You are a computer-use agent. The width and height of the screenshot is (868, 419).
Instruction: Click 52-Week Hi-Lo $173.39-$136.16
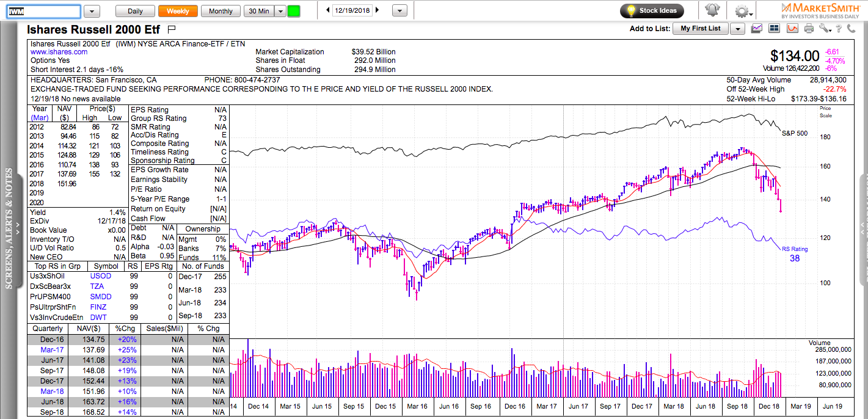[786, 99]
